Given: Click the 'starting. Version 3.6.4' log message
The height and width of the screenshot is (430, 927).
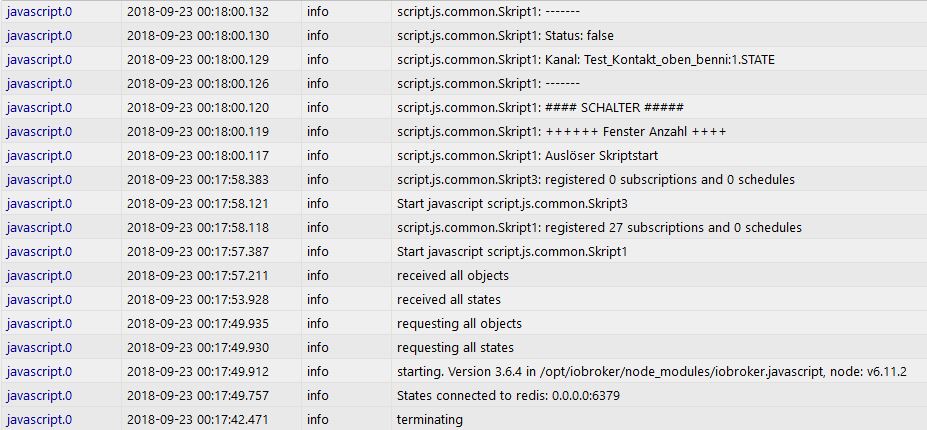Looking at the screenshot, I should click(x=652, y=371).
